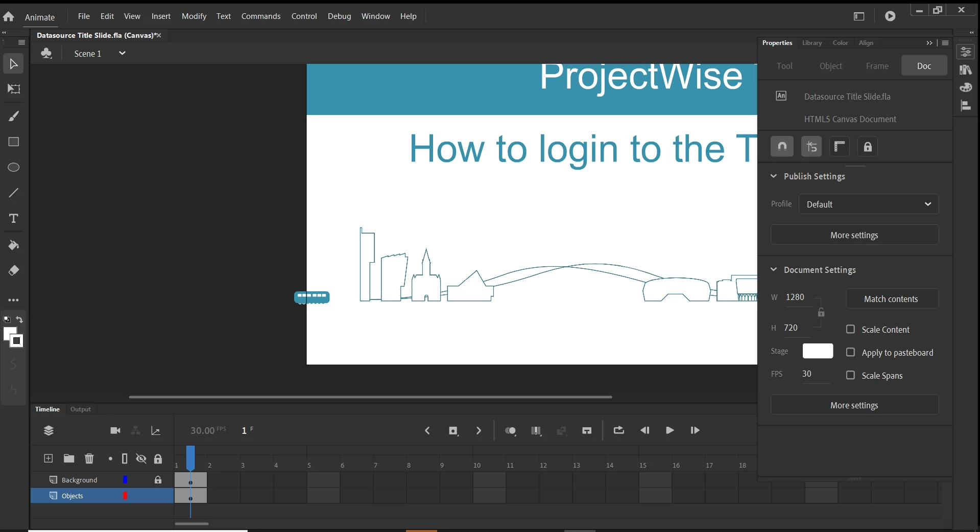Open the Commands menu
Screen dimensions: 980x532
pos(261,16)
